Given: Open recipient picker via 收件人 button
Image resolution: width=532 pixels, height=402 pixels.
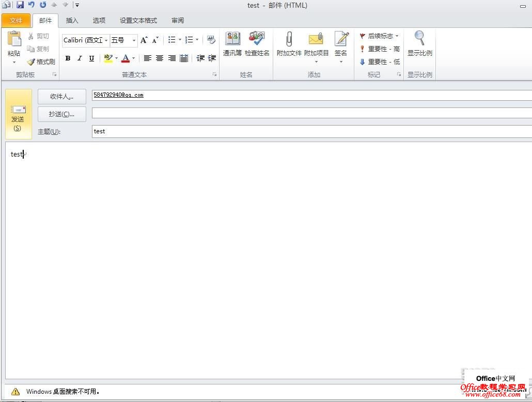Looking at the screenshot, I should [61, 96].
